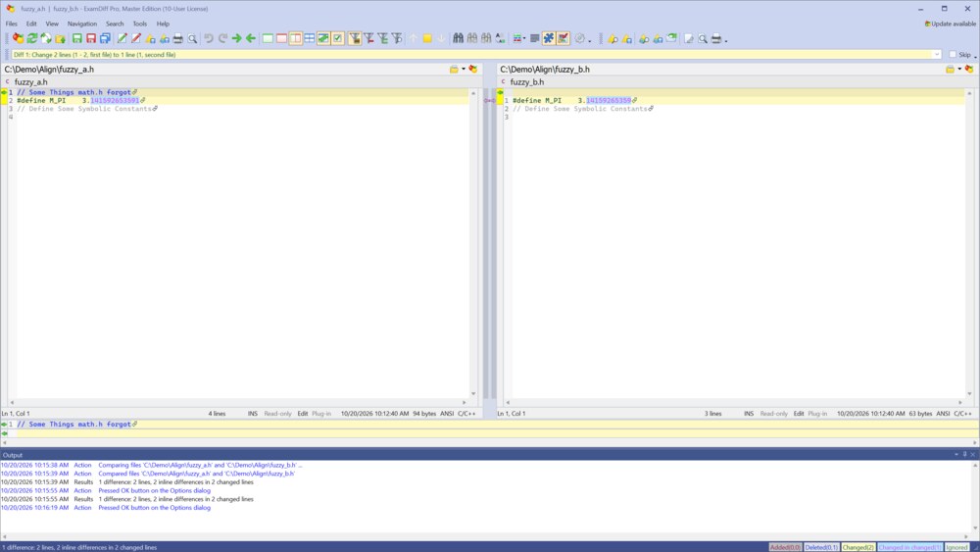Click the Update available link
This screenshot has width=980, height=552.
[950, 24]
